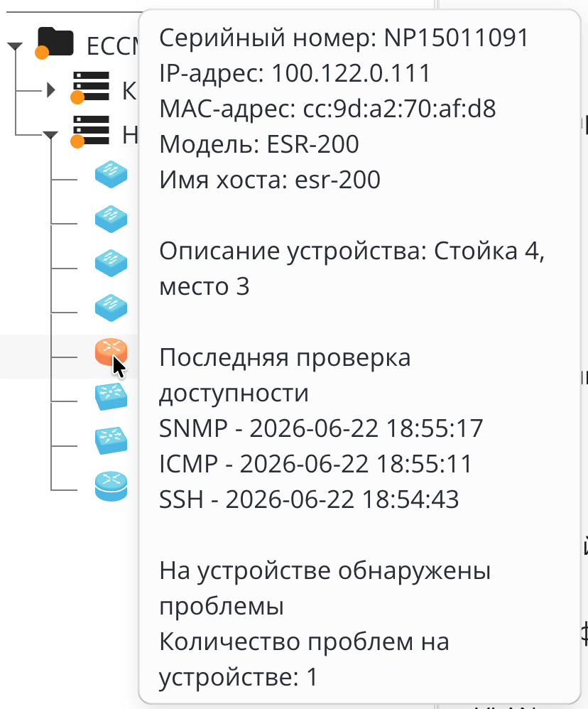The width and height of the screenshot is (588, 709).
Task: Click the server rack icon beside К
Action: click(x=92, y=86)
